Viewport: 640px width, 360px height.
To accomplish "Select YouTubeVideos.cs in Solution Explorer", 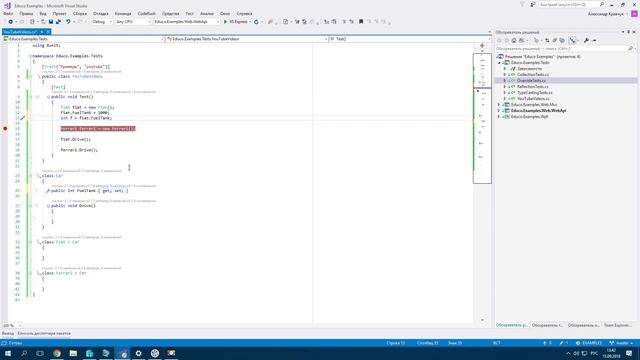I will [x=533, y=98].
